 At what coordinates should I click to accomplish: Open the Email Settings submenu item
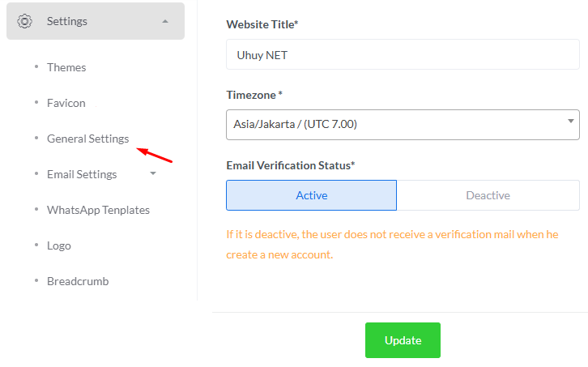82,174
